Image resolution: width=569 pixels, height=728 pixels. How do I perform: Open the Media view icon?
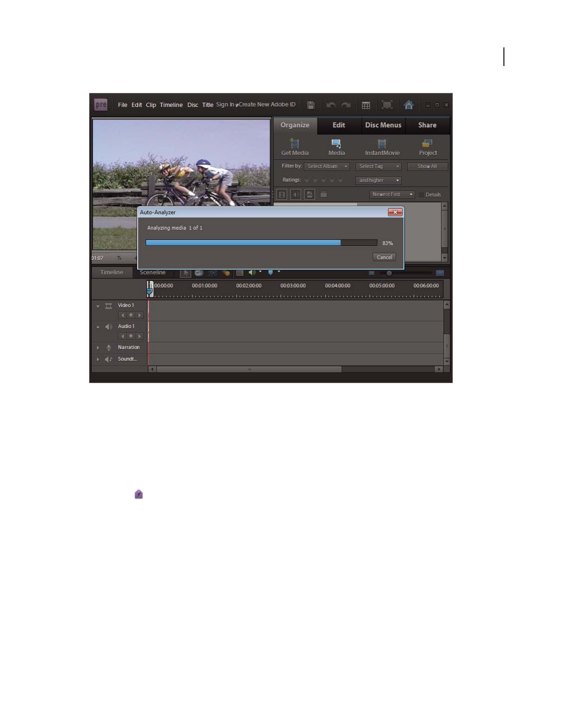[336, 147]
